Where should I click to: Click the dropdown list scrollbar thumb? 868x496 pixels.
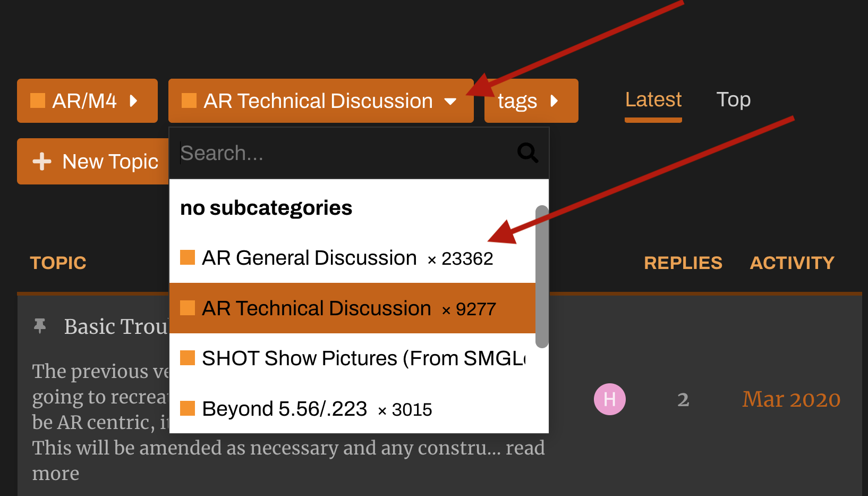pyautogui.click(x=542, y=276)
